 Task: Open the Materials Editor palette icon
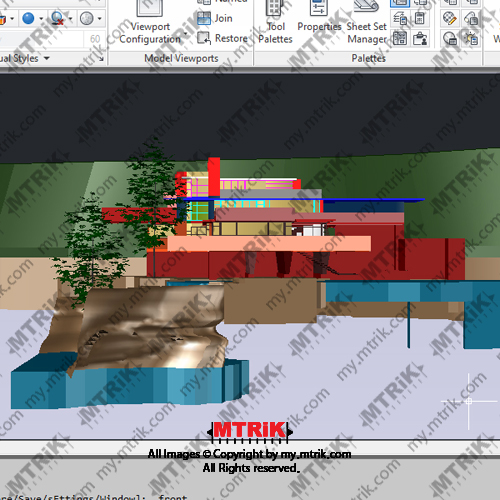coord(450,18)
